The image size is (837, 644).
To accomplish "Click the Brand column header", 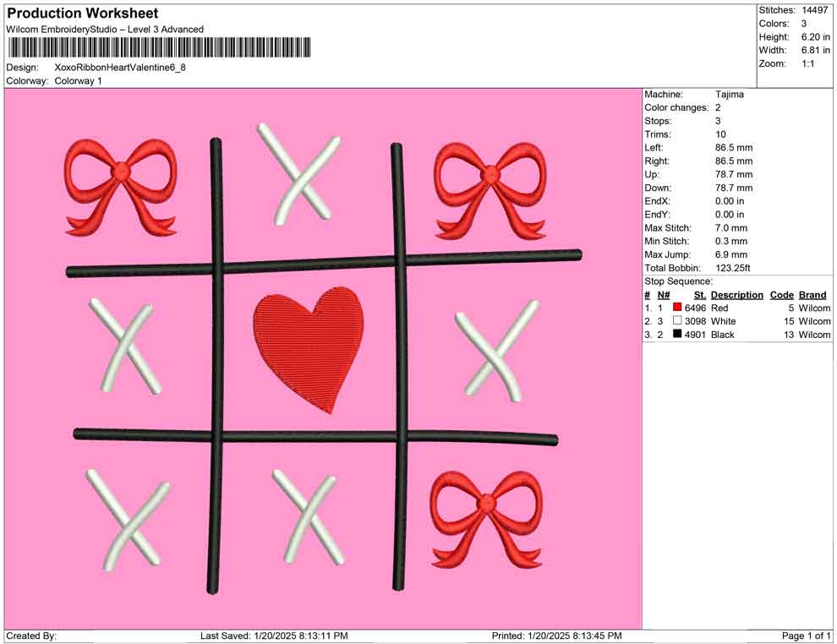I will pos(812,294).
